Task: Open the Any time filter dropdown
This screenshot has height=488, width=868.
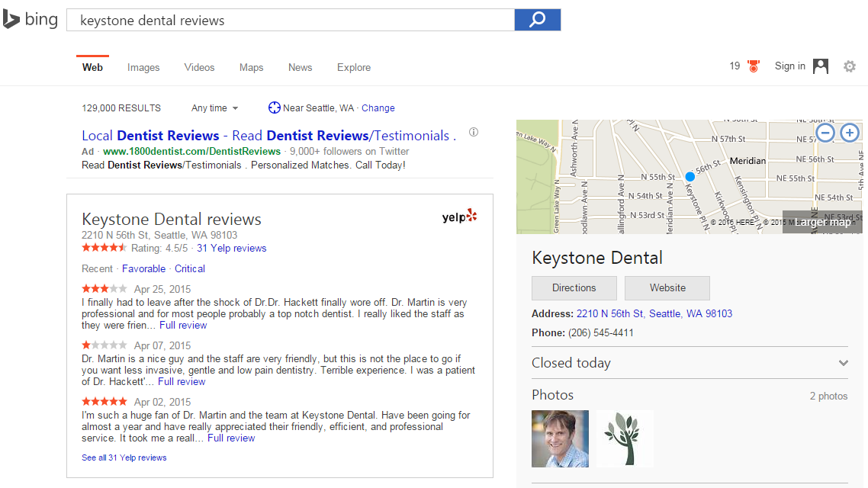Action: 215,108
